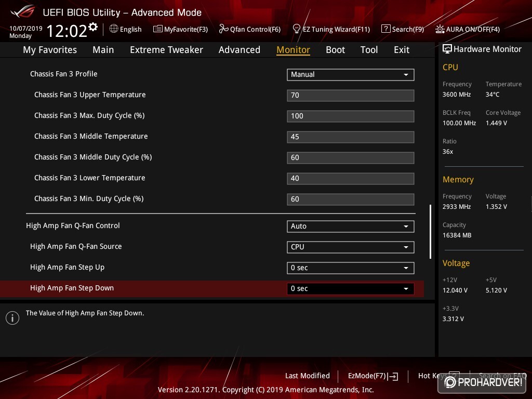
Task: Click Last Modified button
Action: click(308, 376)
